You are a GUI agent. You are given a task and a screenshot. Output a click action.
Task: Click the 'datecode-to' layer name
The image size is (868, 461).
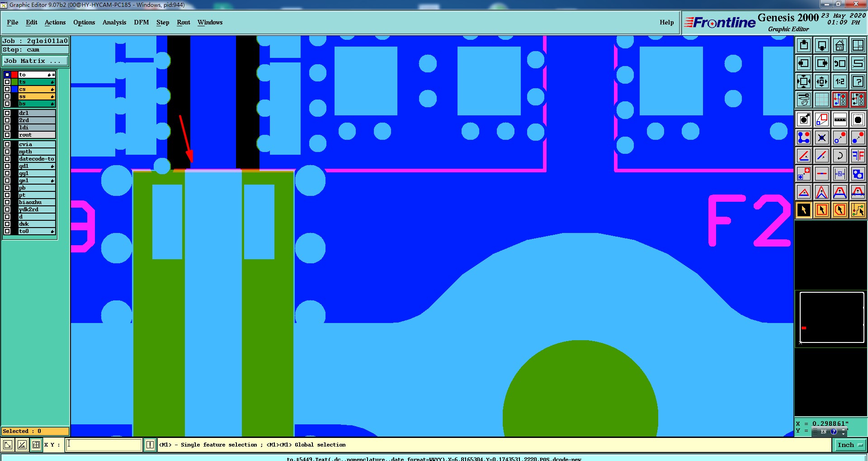coord(37,159)
